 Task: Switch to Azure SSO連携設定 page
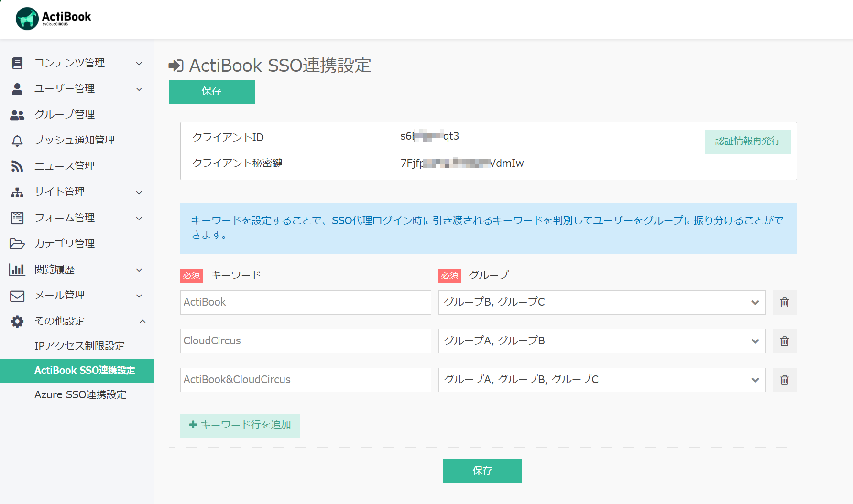point(80,394)
